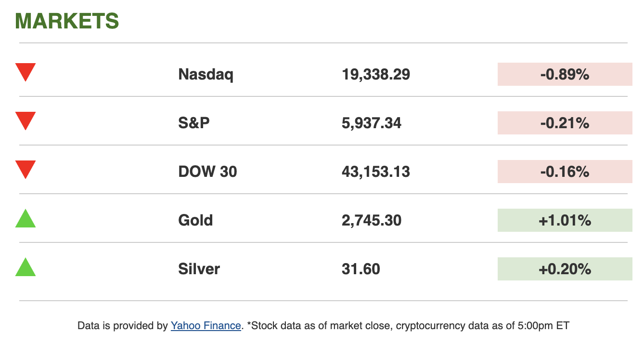Click the MARKETS section heading
The height and width of the screenshot is (346, 644).
coord(67,21)
